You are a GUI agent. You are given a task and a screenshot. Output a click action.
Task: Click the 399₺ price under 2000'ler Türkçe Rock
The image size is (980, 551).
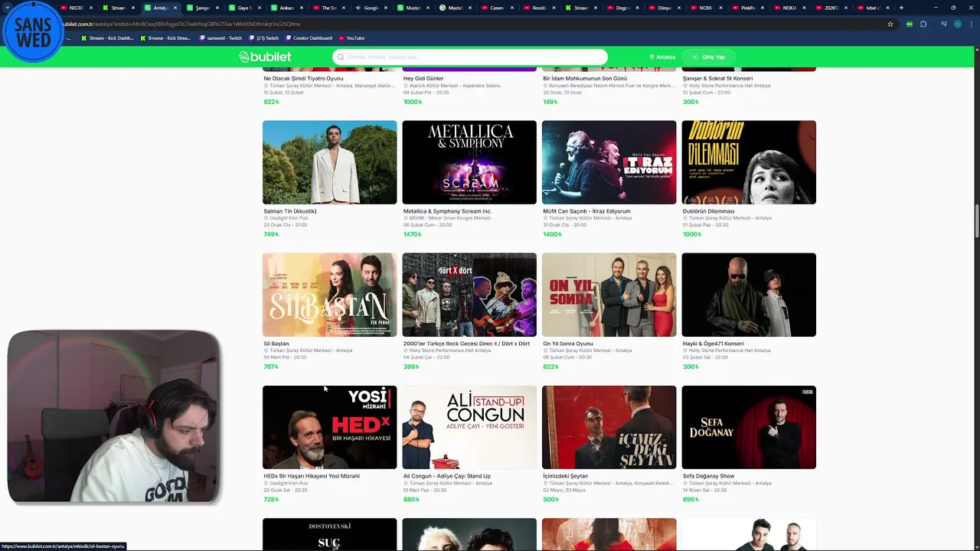click(411, 367)
